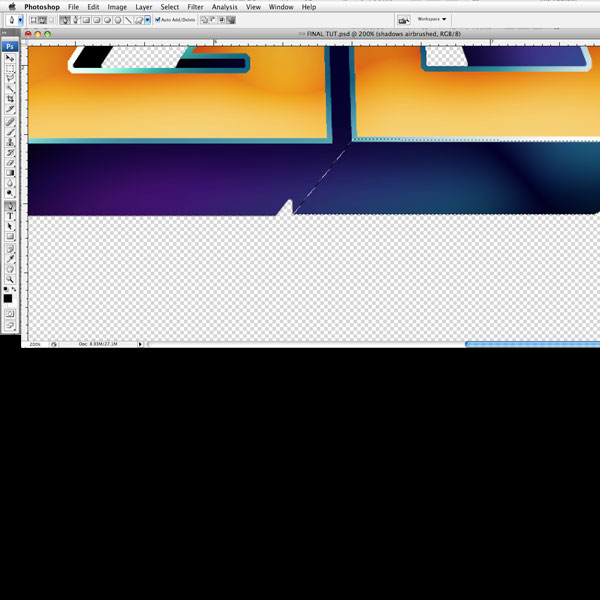600x600 pixels.
Task: Toggle Quick Mask mode
Action: point(10,314)
